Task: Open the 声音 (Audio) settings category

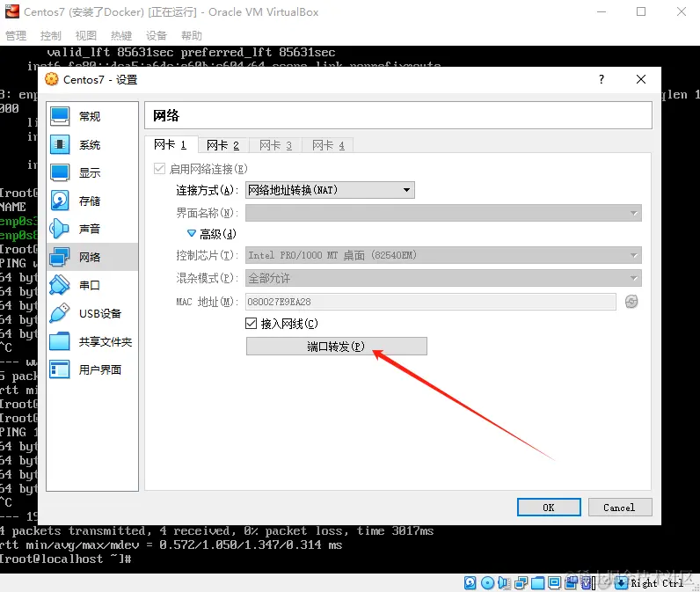Action: coord(92,229)
